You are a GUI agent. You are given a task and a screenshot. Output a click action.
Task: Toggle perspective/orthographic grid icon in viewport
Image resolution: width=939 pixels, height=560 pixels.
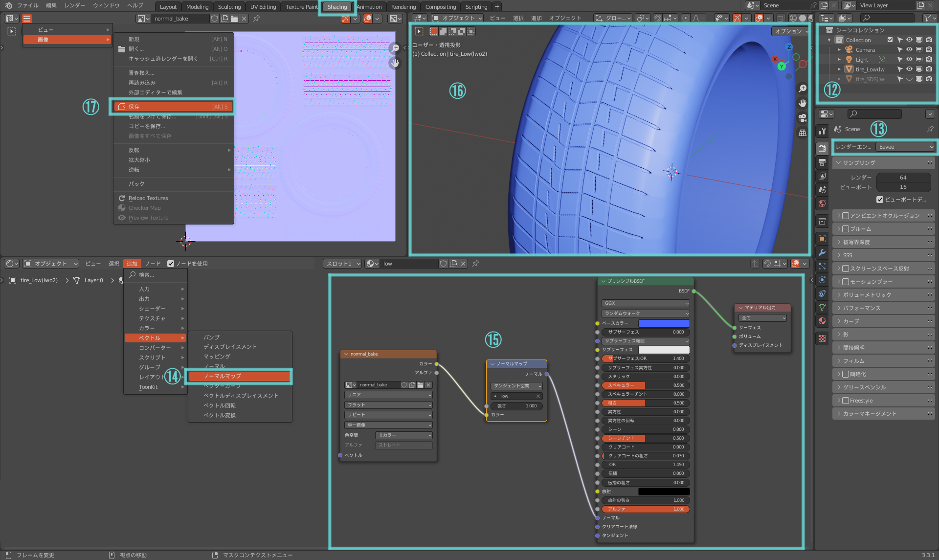803,133
